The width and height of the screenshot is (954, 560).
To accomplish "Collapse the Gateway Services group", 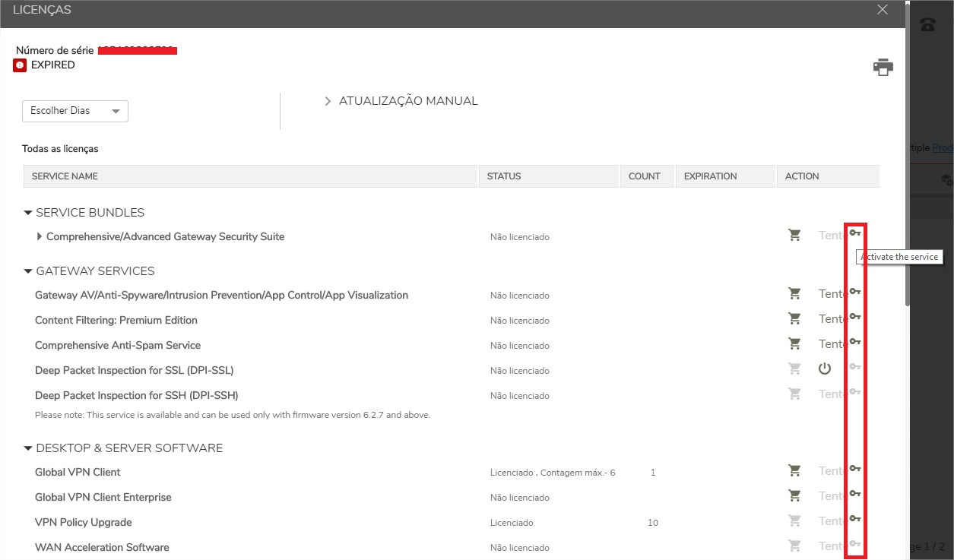I will [28, 271].
